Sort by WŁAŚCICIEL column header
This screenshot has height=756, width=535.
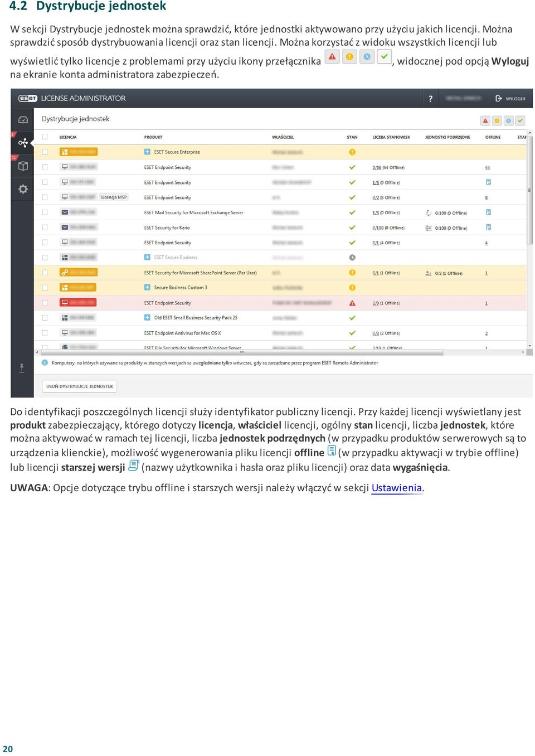tap(283, 137)
